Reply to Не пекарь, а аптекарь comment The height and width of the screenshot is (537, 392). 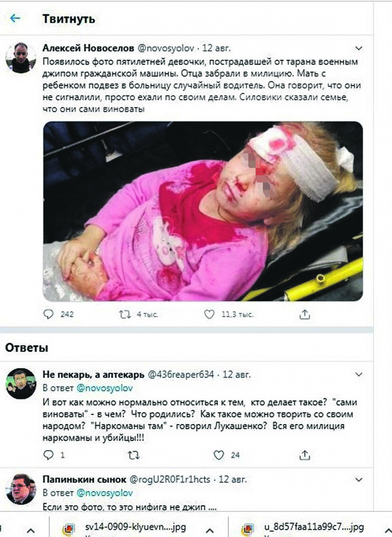(x=49, y=455)
